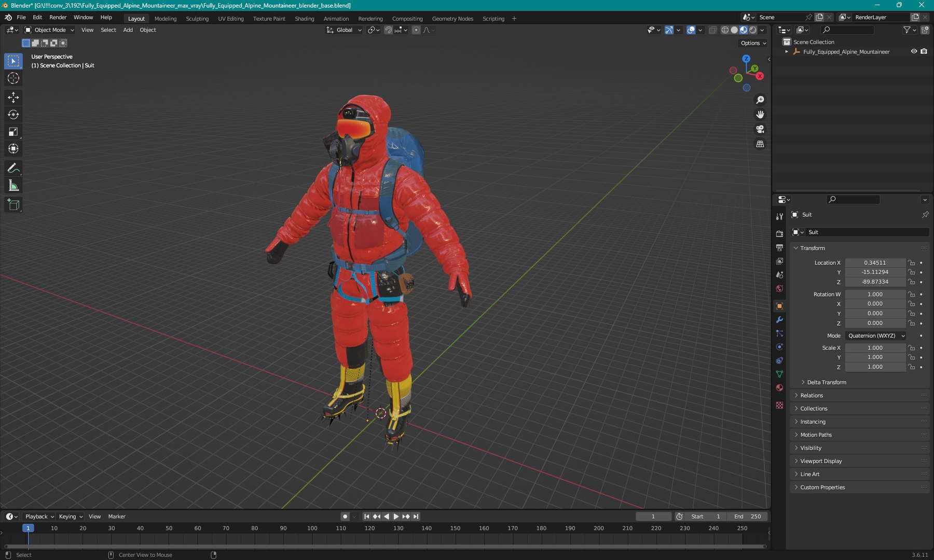Hide Fully_Equipped_Alpine_Mountaineer collection in viewport
Viewport: 934px width, 560px height.
pos(914,51)
